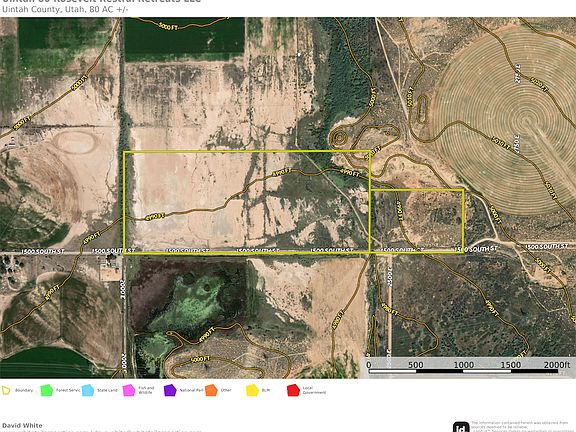Select the red Local Government legend icon
This screenshot has height=432, width=576.
[294, 390]
